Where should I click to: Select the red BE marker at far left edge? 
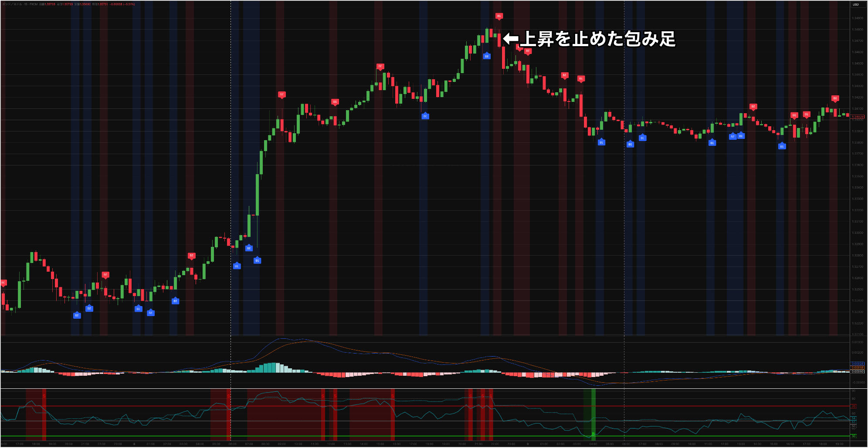(x=3, y=283)
